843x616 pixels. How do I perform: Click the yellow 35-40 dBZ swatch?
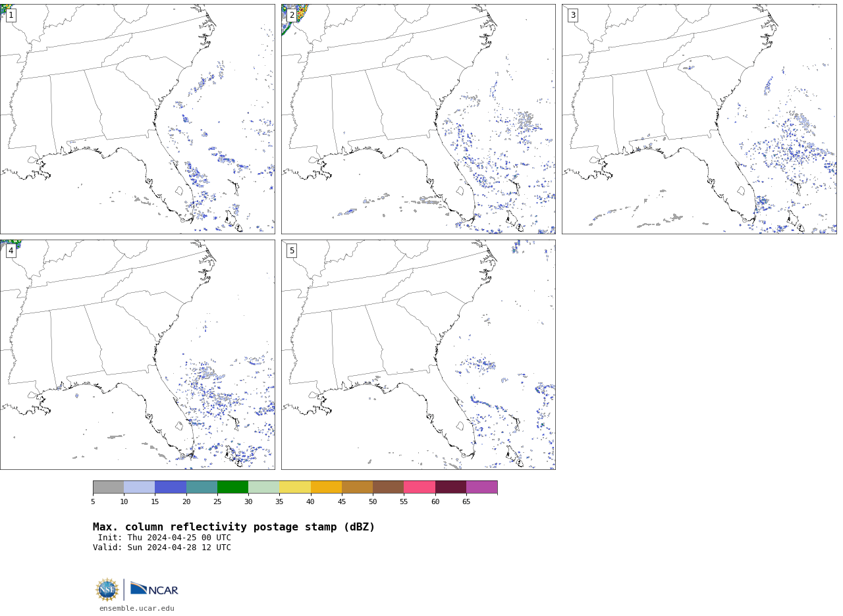click(x=295, y=487)
